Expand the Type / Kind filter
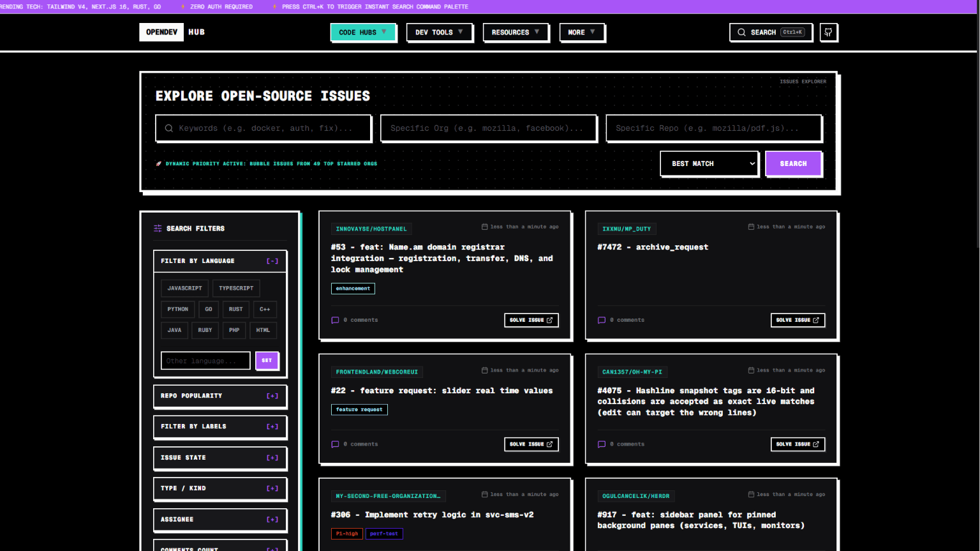980x551 pixels. [x=219, y=488]
